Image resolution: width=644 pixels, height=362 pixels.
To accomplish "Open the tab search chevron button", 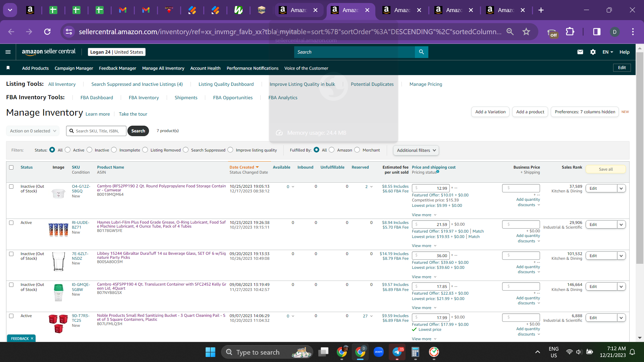I will (x=10, y=10).
